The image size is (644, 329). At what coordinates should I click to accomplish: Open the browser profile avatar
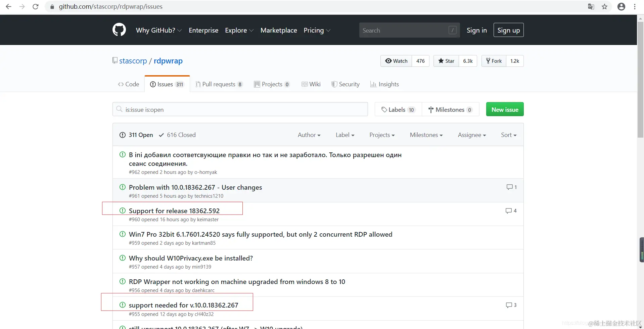[622, 6]
